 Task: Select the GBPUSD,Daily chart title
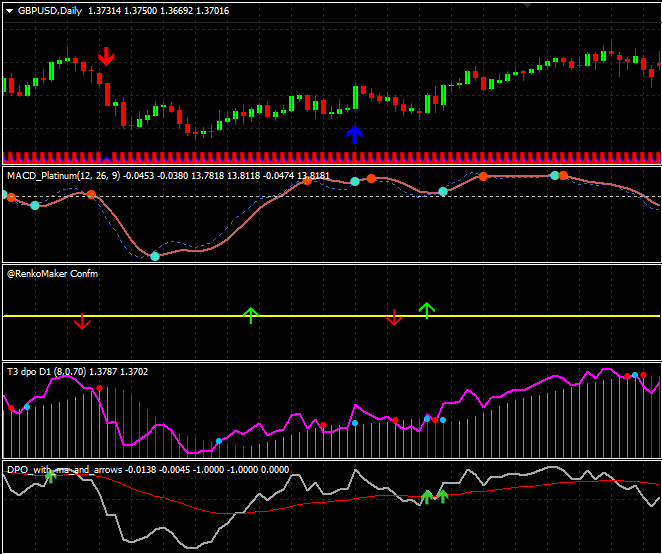(x=50, y=11)
